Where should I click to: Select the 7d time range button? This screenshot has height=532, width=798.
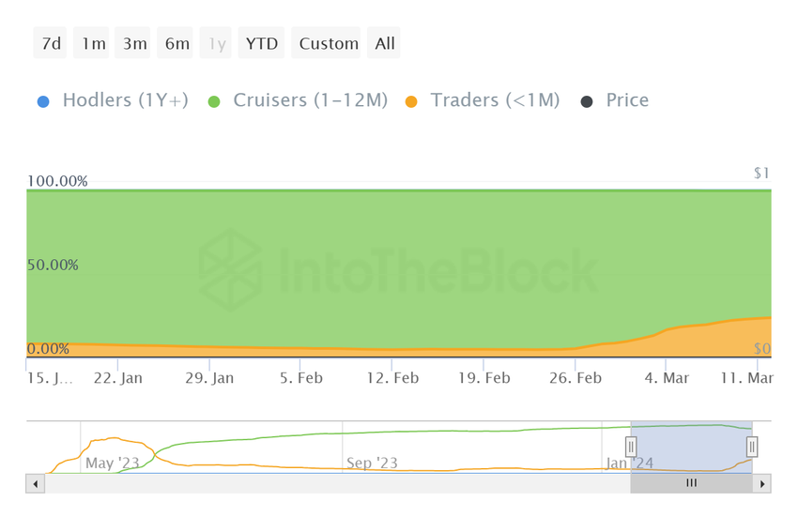point(51,43)
